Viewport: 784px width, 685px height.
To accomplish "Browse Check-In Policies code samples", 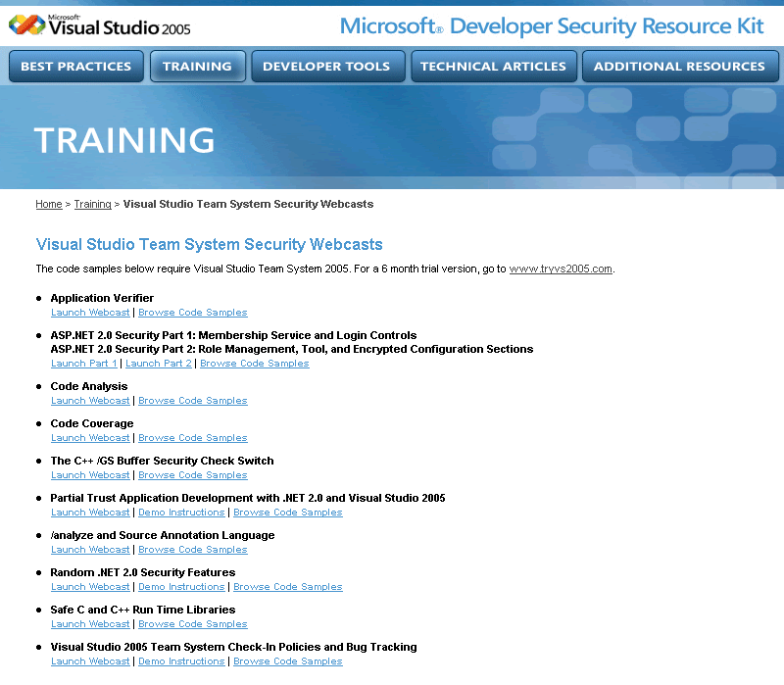I will click(x=288, y=661).
